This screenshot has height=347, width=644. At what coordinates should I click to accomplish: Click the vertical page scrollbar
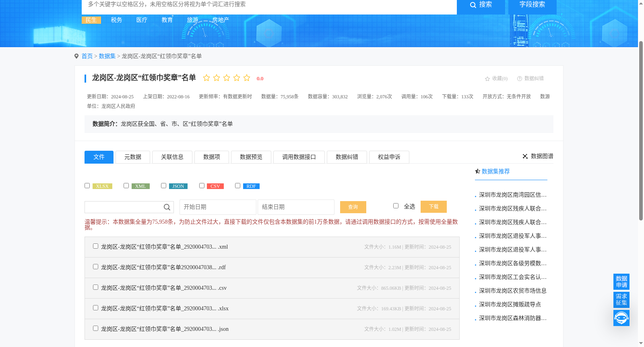[641, 131]
